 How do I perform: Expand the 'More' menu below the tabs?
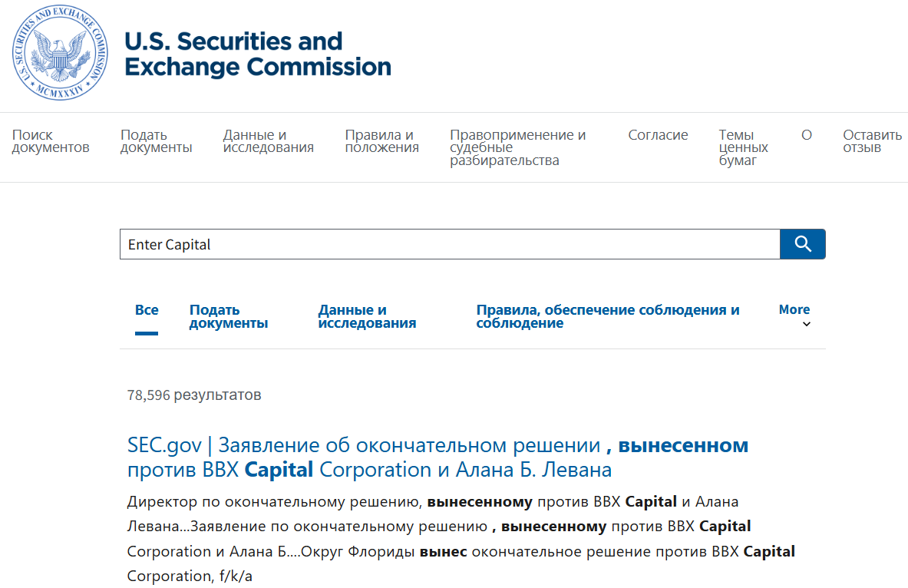[x=794, y=309]
